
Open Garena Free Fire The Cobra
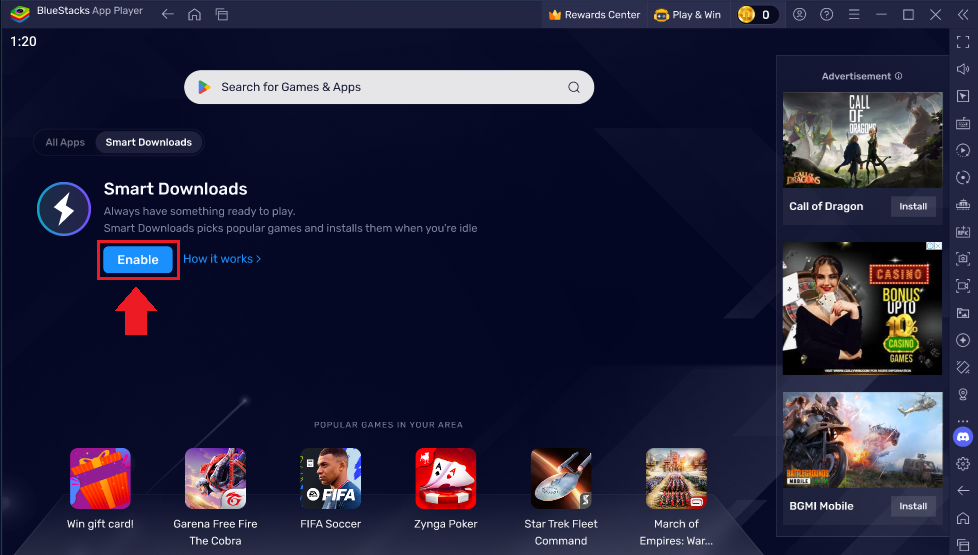215,478
